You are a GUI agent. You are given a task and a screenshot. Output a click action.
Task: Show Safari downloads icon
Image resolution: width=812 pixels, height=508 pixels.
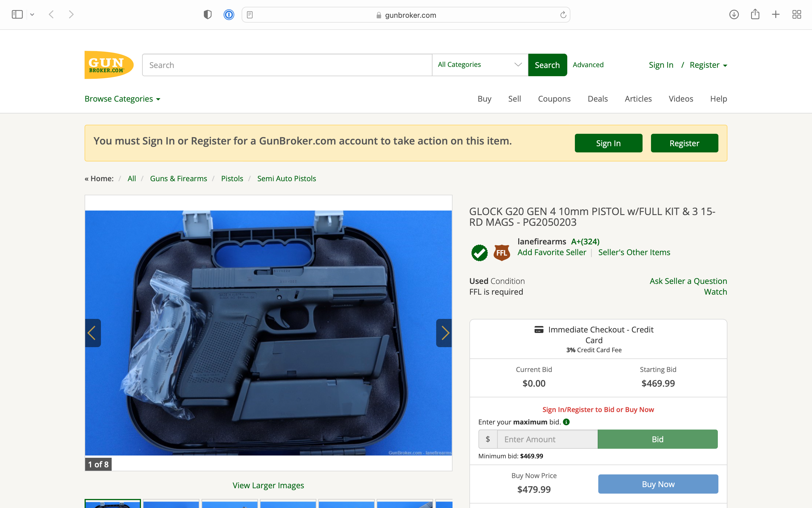pos(734,14)
